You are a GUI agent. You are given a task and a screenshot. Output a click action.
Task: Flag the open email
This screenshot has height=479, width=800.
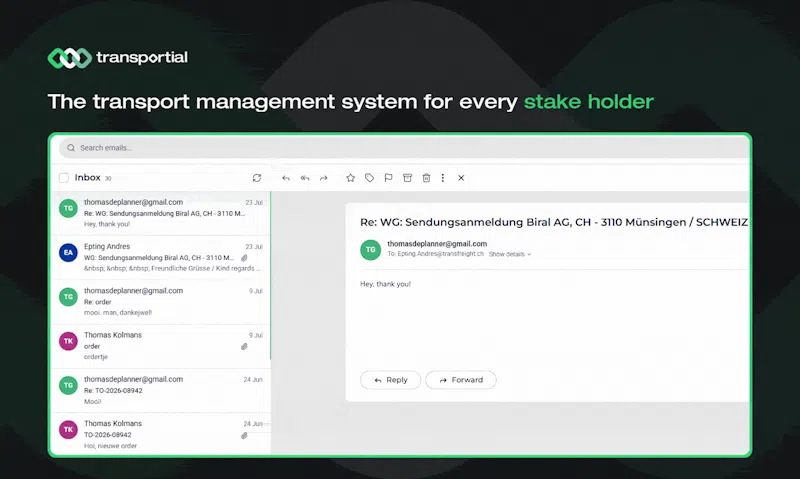click(x=388, y=178)
